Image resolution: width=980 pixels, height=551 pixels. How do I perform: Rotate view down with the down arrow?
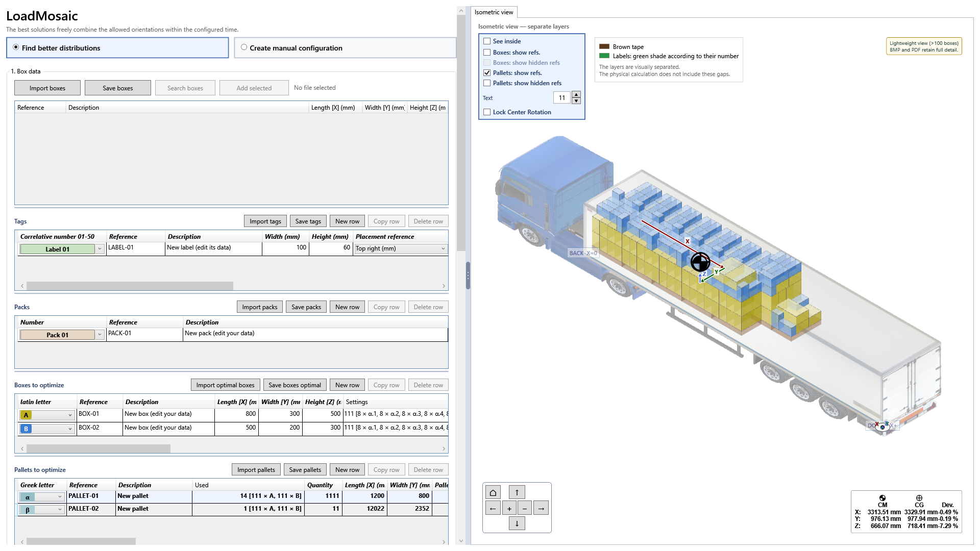coord(517,523)
